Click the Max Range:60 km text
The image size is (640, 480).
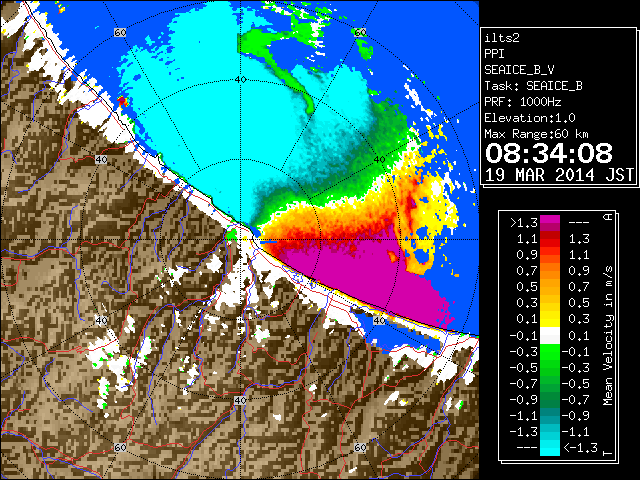[536, 134]
